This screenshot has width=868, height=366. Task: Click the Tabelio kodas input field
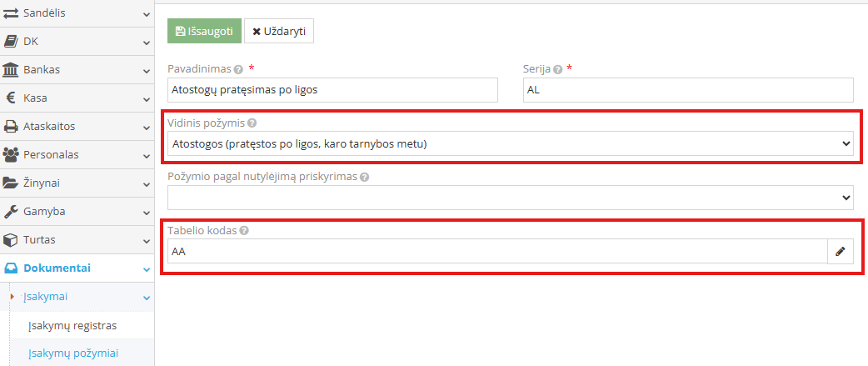tap(497, 252)
